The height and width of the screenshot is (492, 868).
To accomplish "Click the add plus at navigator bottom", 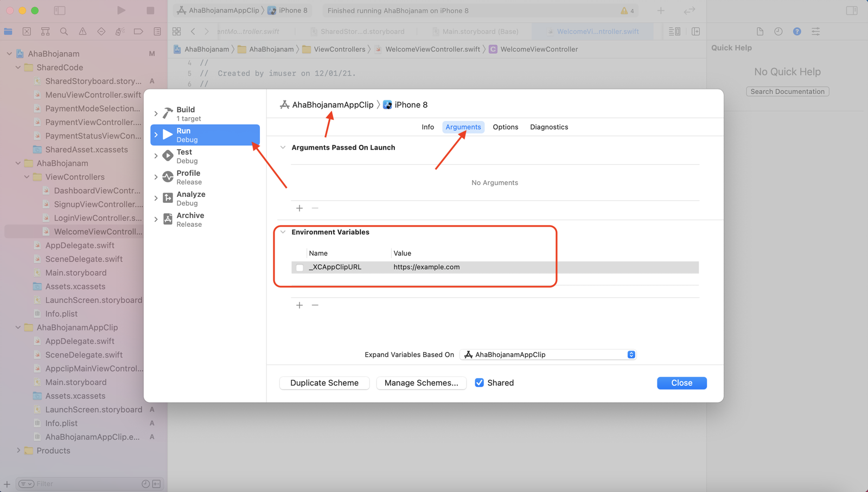I will (7, 484).
